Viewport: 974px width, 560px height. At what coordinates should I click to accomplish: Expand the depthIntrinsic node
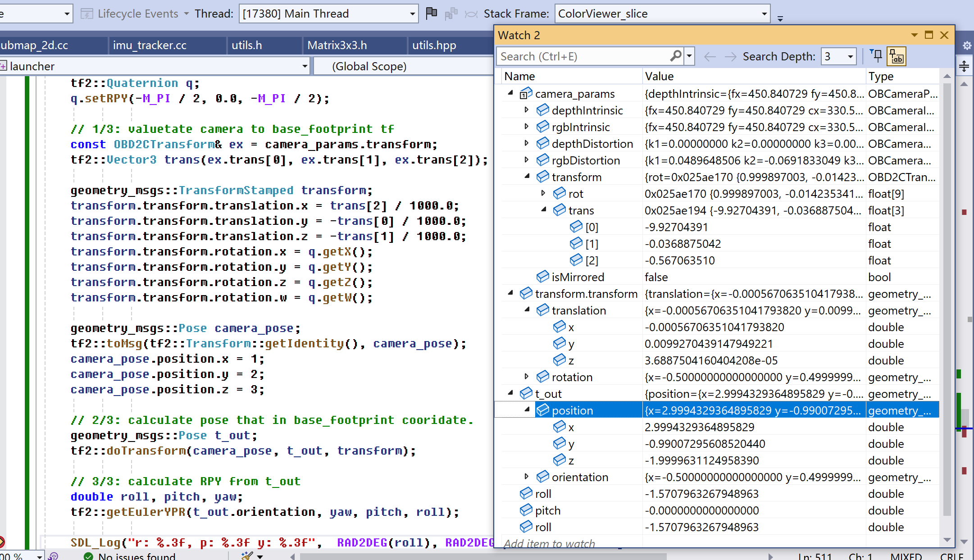pos(527,110)
